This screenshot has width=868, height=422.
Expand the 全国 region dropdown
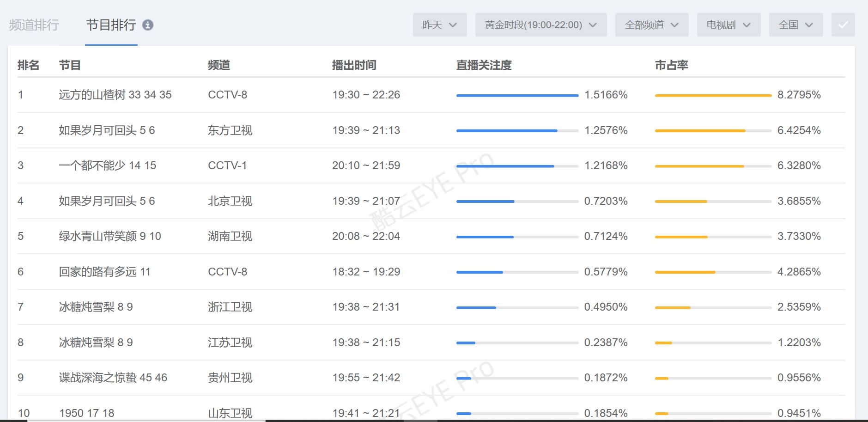(x=796, y=25)
